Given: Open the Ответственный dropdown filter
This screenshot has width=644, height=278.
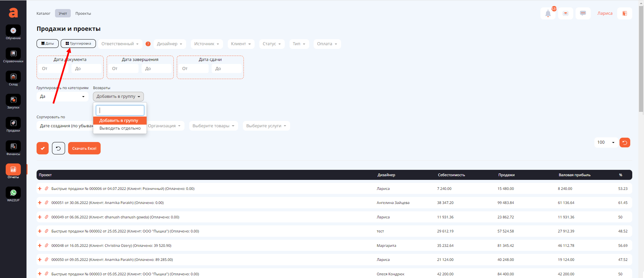Looking at the screenshot, I should (x=120, y=44).
